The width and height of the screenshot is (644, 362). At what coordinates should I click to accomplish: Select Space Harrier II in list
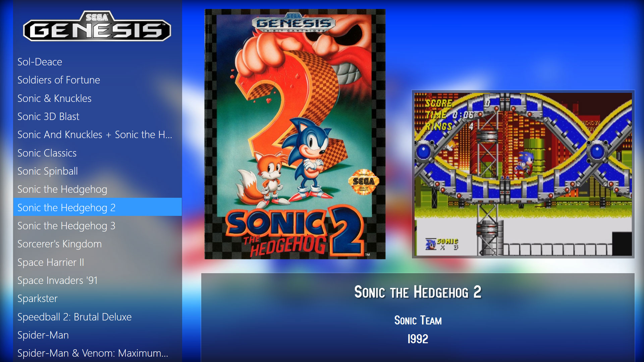(x=97, y=262)
